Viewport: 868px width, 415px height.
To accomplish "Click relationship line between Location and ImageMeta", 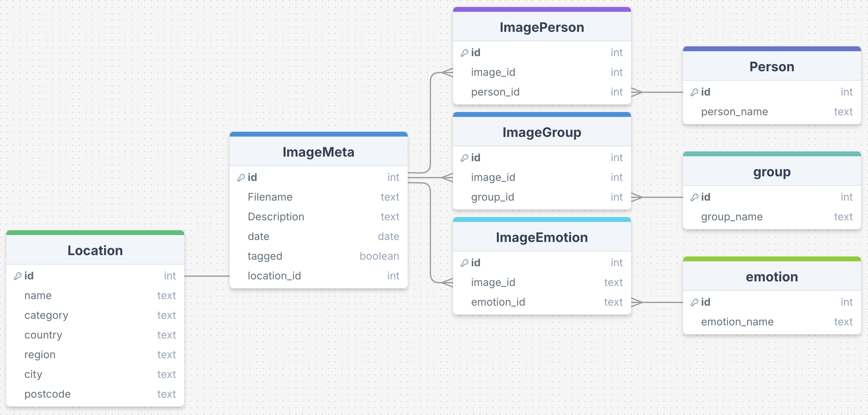I will coord(207,276).
